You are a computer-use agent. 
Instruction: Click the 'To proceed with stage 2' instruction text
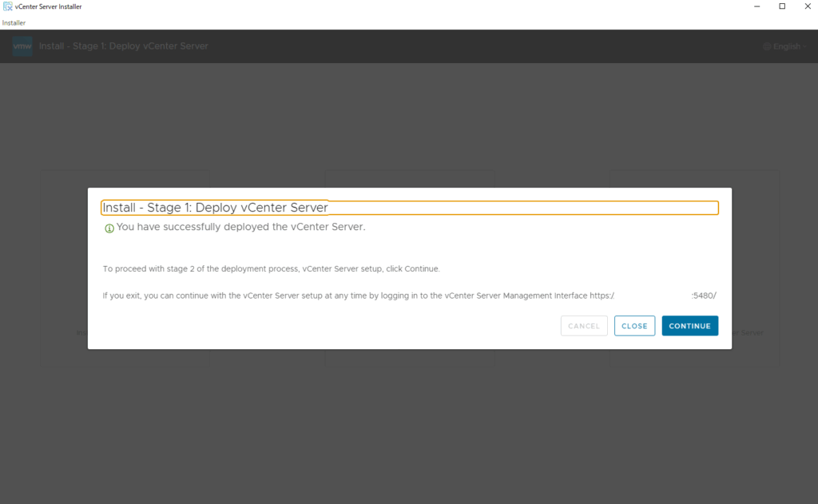click(x=272, y=268)
